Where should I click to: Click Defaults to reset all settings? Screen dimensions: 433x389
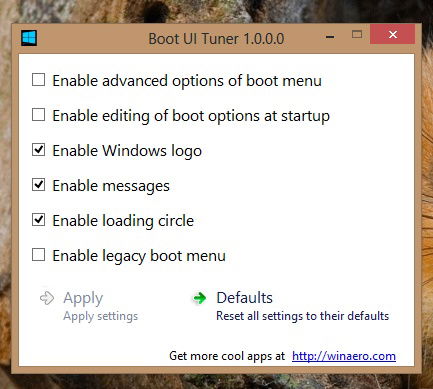tap(291, 306)
